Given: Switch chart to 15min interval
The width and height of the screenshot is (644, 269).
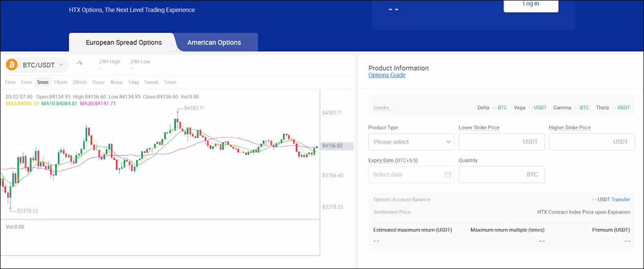Looking at the screenshot, I should pyautogui.click(x=61, y=82).
